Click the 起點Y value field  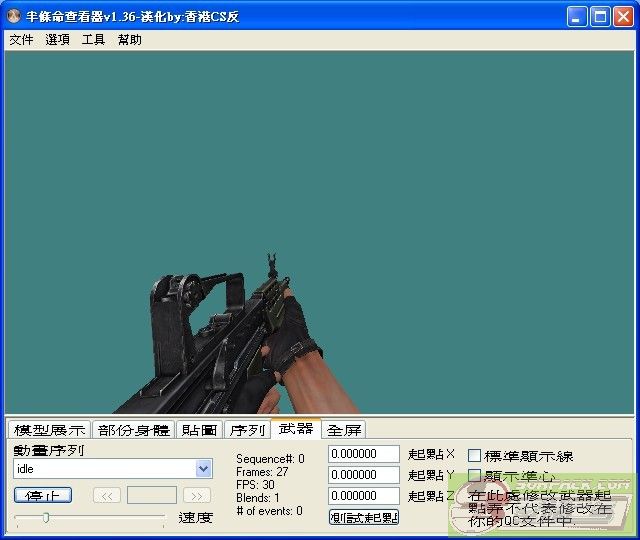[364, 475]
